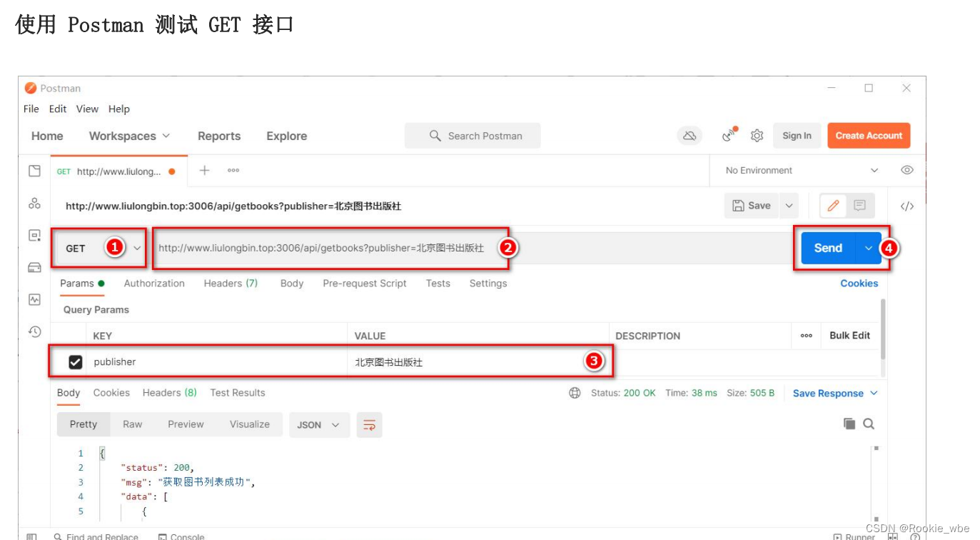This screenshot has width=980, height=540.
Task: Switch to the request Settings tab
Action: pyautogui.click(x=488, y=284)
